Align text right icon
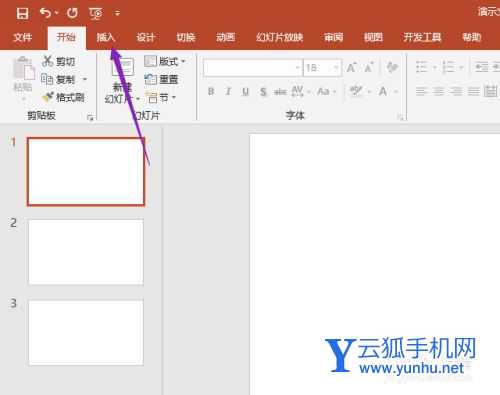Viewport: 500px width, 395px height. [456, 91]
